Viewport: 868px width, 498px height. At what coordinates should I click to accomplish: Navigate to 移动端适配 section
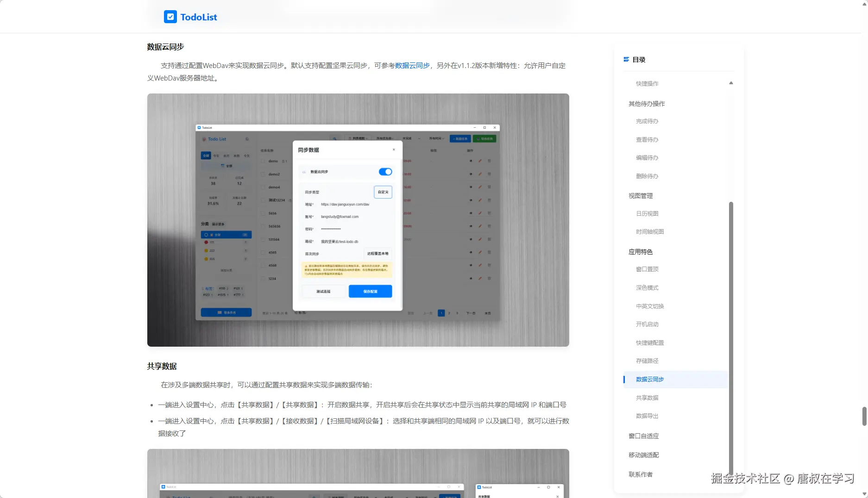tap(643, 455)
